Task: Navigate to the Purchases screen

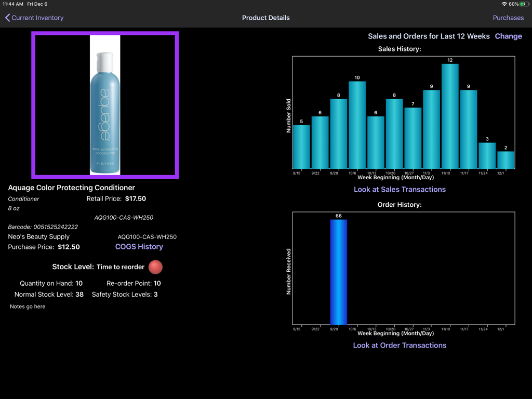Action: [508, 17]
